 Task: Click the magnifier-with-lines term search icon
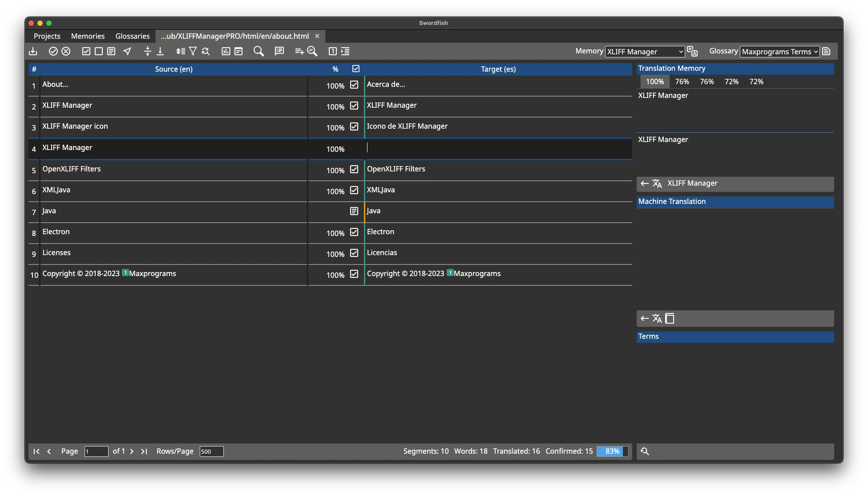tap(312, 51)
